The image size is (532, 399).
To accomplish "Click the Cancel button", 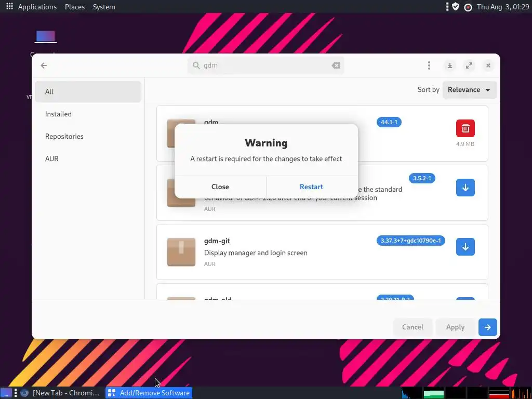I will (413, 327).
